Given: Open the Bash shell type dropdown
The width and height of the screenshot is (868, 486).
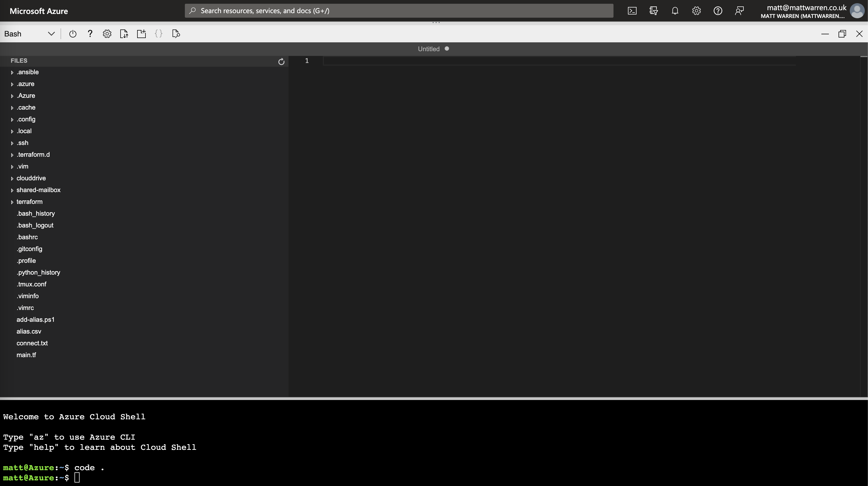Looking at the screenshot, I should [x=29, y=34].
